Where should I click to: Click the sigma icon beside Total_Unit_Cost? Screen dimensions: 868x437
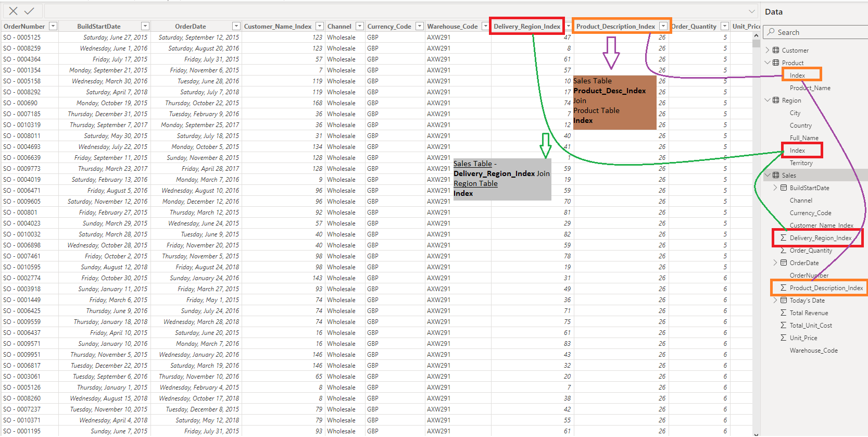(783, 326)
